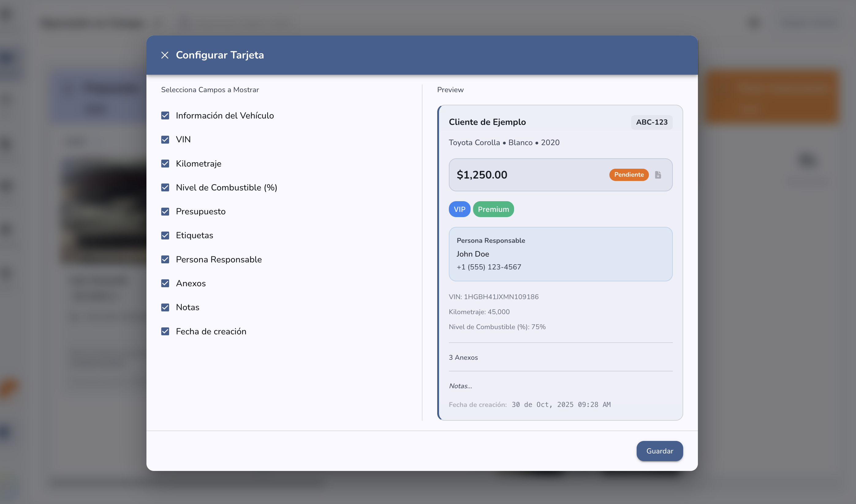Image resolution: width=856 pixels, height=504 pixels.
Task: Toggle Nivel de Combustible (%) checkbox
Action: click(x=165, y=187)
